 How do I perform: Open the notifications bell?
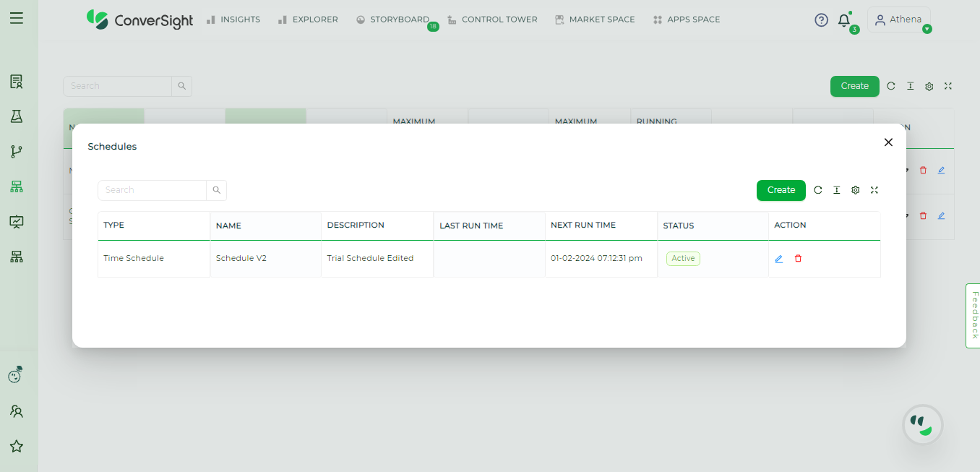843,20
